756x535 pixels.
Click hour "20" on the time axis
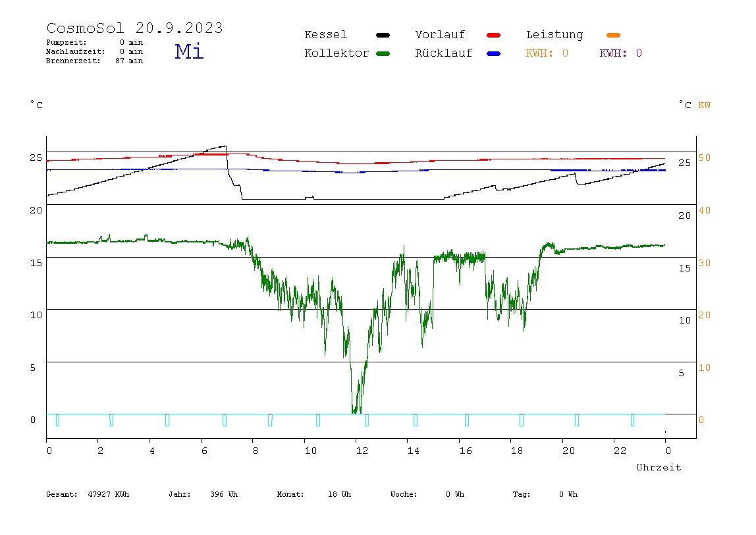(x=569, y=451)
